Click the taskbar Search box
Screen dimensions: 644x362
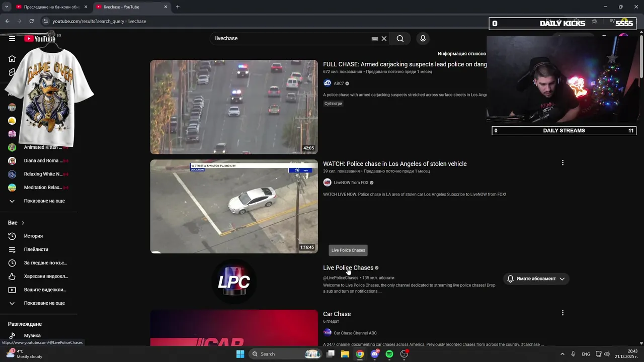tap(285, 354)
